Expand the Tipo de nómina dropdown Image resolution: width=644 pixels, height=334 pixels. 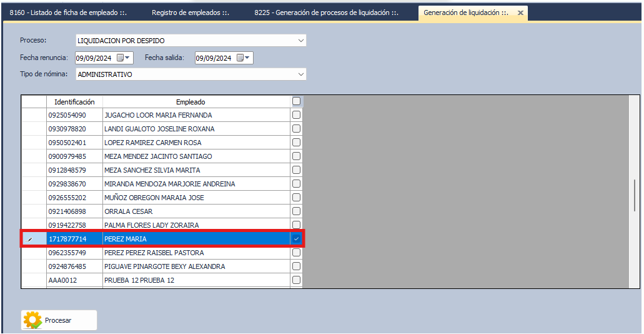click(301, 74)
